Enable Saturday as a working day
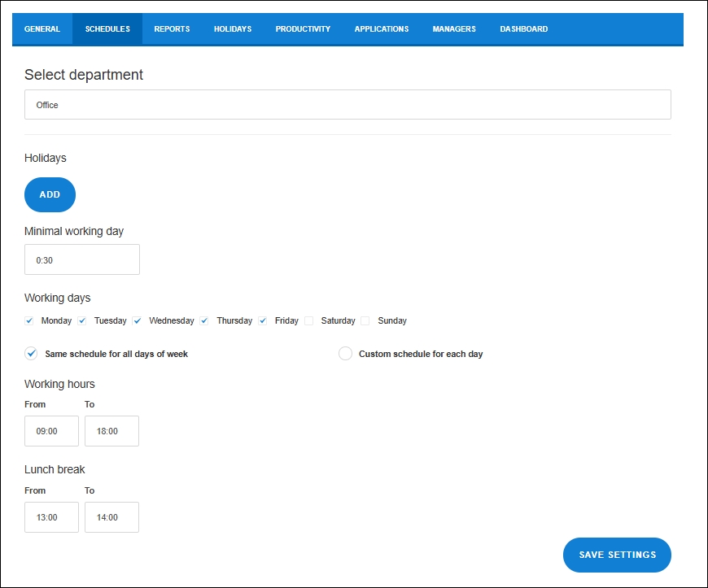The image size is (708, 588). tap(309, 321)
